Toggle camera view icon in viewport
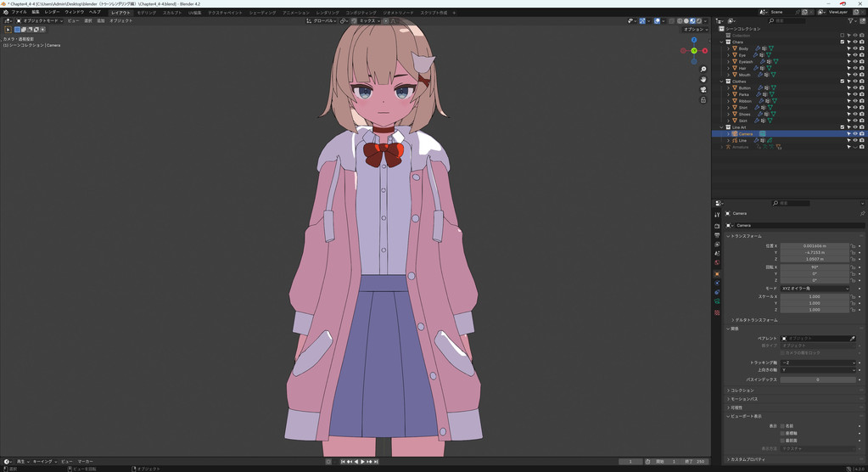The image size is (868, 472). coord(703,90)
